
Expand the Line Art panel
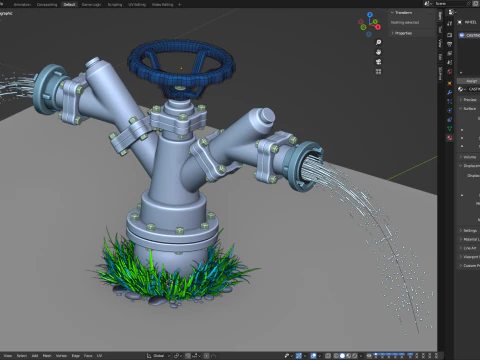coord(469,248)
